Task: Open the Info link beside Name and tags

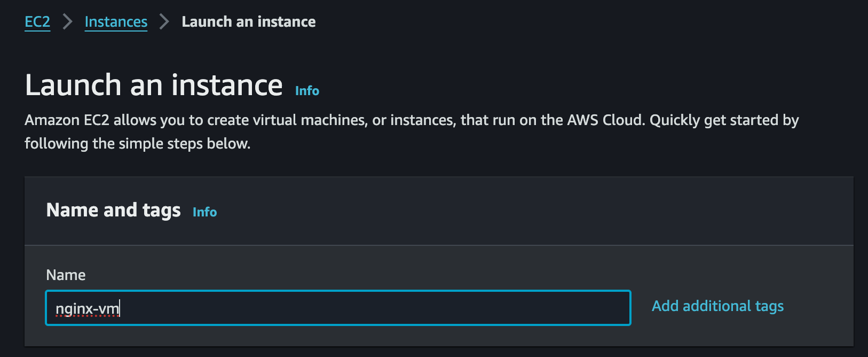Action: [x=204, y=212]
